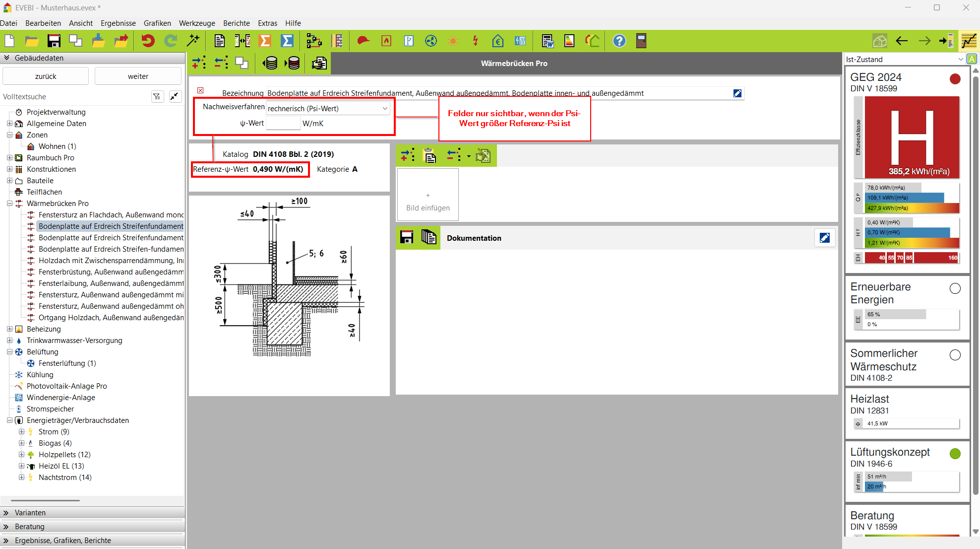
Task: Click the save project floppy icon
Action: (x=54, y=41)
